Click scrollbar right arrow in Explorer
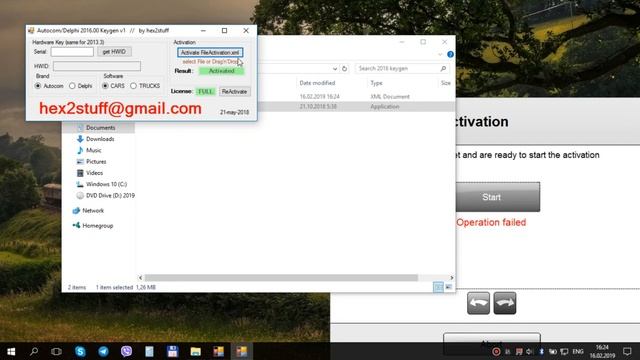Viewport: 640px width, 360px height. tap(451, 278)
